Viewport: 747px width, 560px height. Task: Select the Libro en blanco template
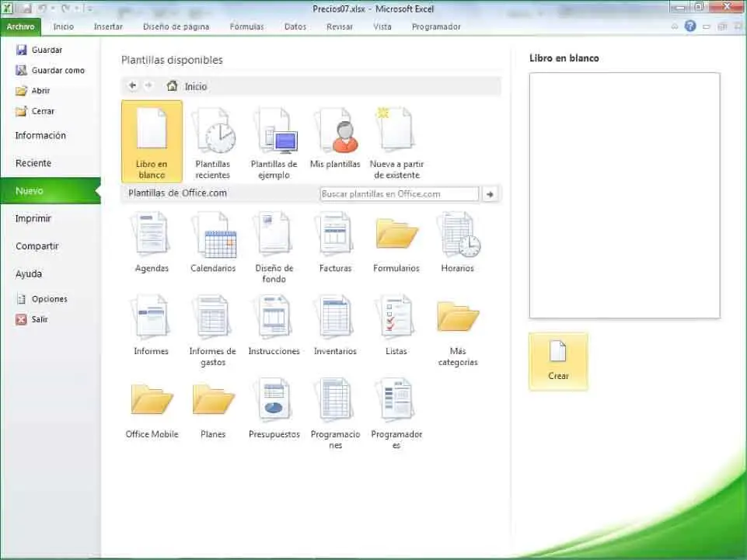pyautogui.click(x=152, y=140)
